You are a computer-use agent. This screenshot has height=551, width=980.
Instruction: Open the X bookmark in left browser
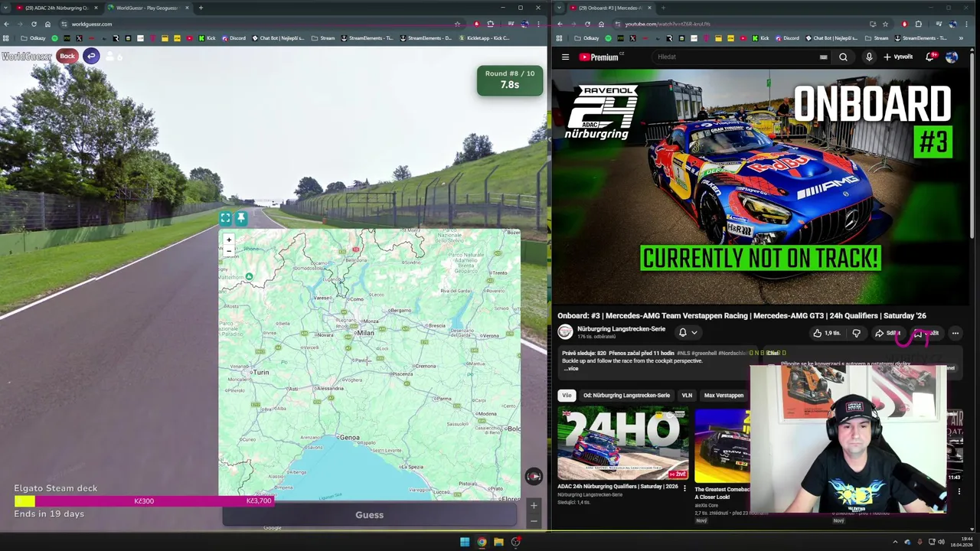pyautogui.click(x=79, y=38)
